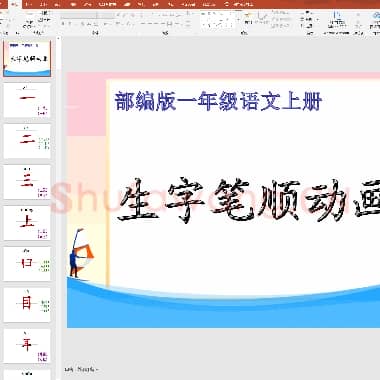The width and height of the screenshot is (380, 380).
Task: Select the title slide thumbnail in the panel
Action: (x=27, y=59)
